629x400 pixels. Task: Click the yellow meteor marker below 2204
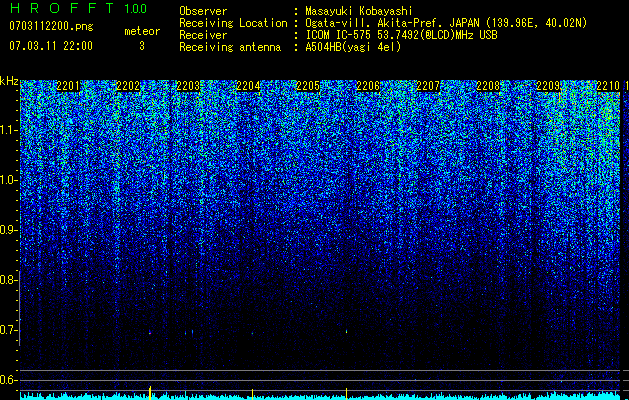[x=252, y=394]
